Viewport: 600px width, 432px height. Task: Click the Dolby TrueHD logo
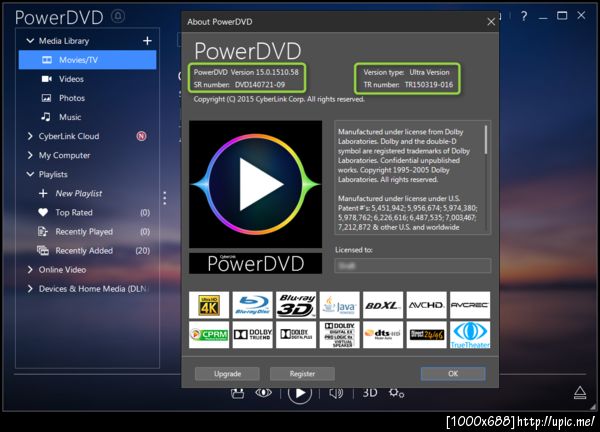(x=253, y=335)
